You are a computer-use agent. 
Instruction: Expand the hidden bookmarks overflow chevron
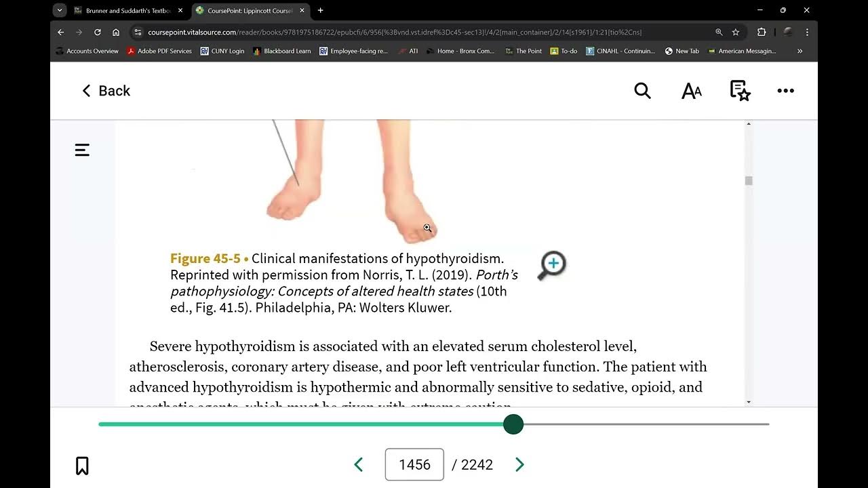800,51
